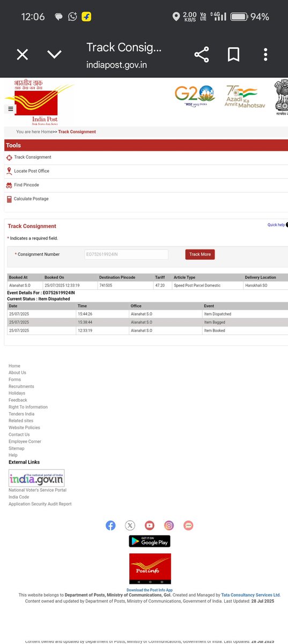Select the Hanskhali SO delivery location cell
Image resolution: width=288 pixels, height=644 pixels.
265,286
